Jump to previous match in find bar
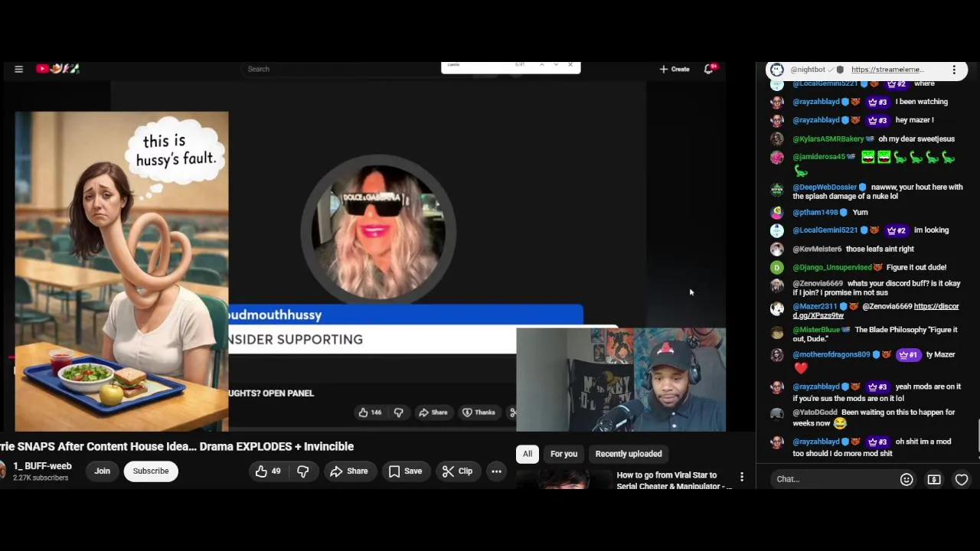 tap(542, 65)
